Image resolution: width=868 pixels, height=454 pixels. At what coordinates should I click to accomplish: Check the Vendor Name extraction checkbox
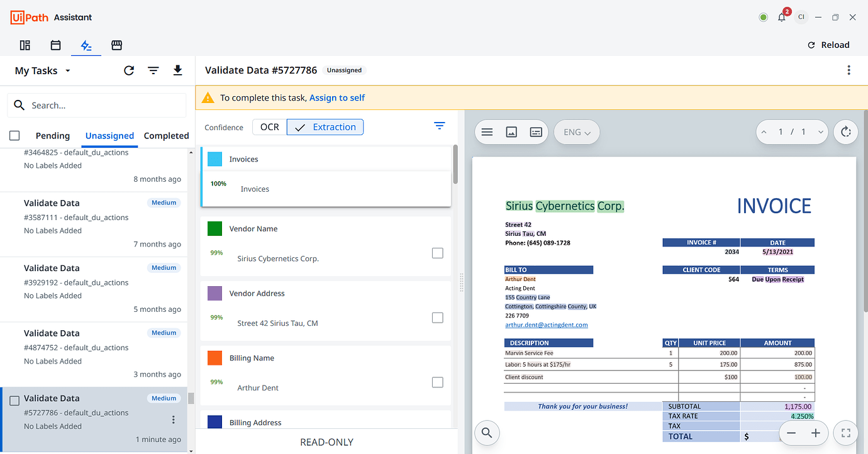437,253
